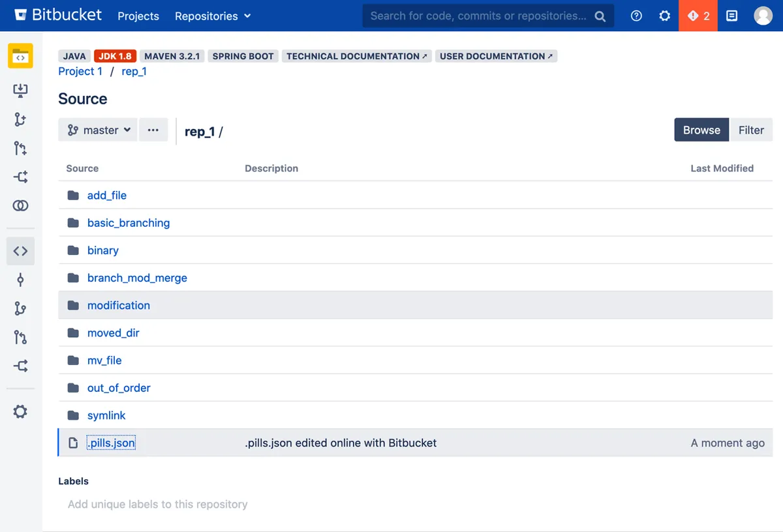Viewport: 783px width, 532px height.
Task: Click the Create branch sidebar icon
Action: 20,119
